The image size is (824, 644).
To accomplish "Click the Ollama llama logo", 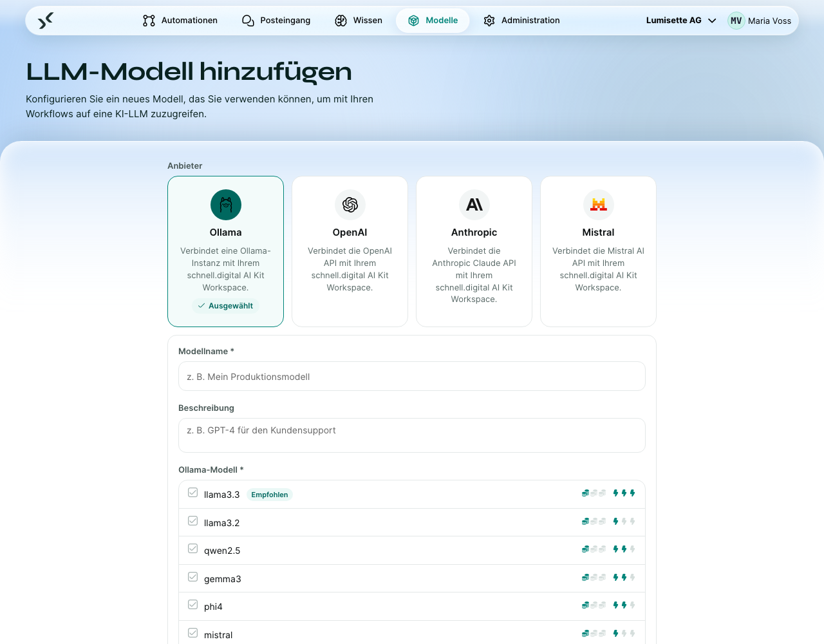I will click(226, 205).
